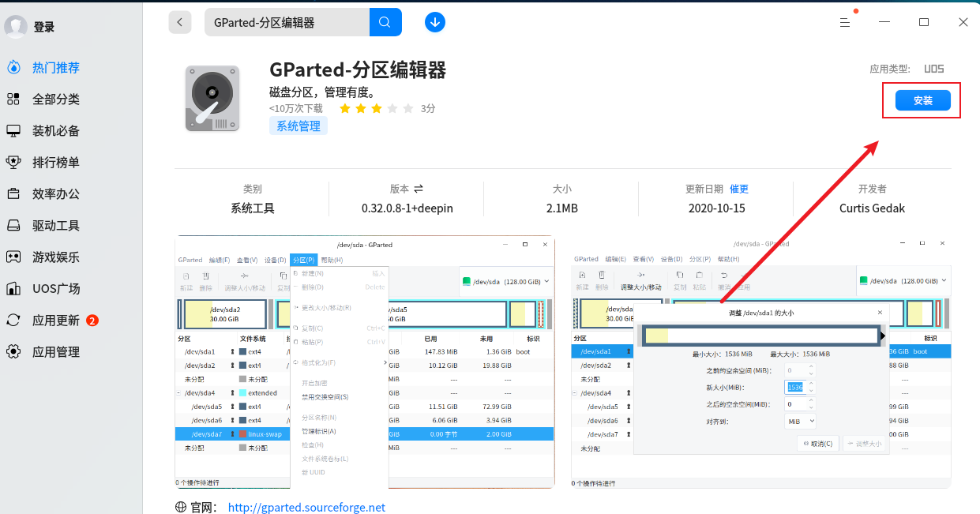Open the gparted.sourceforge.net link
This screenshot has height=514, width=980.
coord(306,507)
